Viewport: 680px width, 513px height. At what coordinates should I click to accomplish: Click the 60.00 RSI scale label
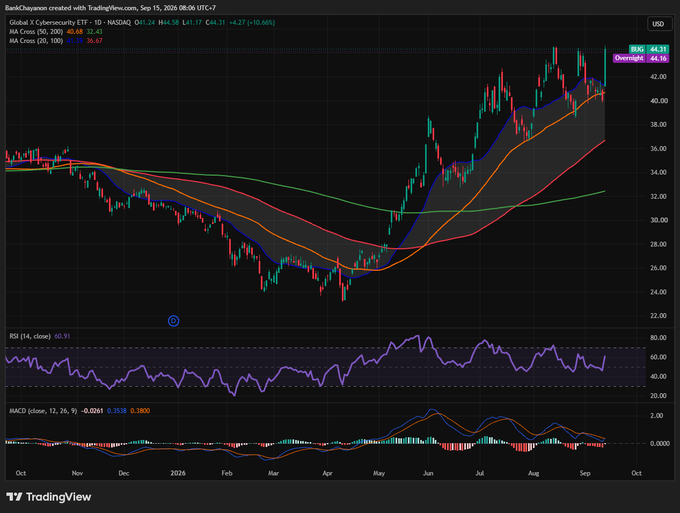[658, 357]
